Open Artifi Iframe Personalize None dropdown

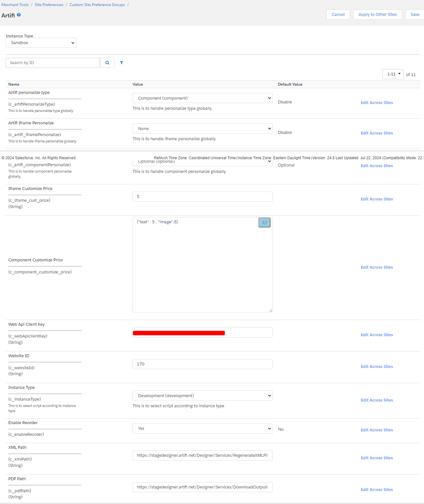(x=203, y=129)
